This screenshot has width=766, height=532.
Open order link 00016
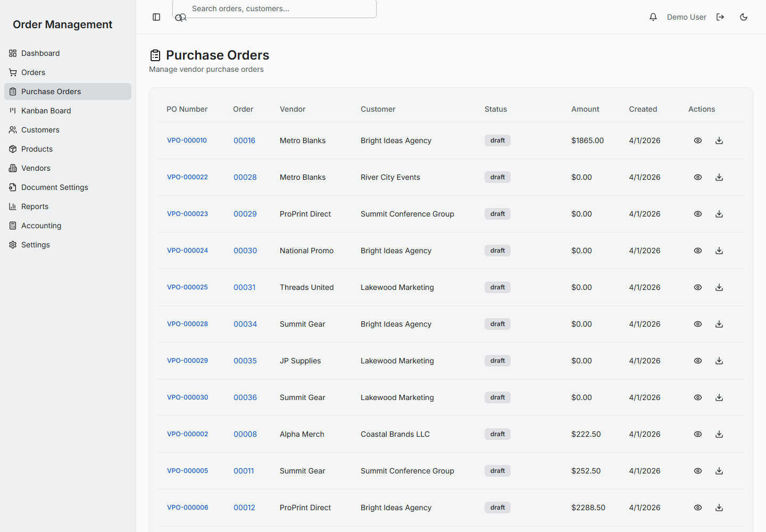[x=244, y=140]
